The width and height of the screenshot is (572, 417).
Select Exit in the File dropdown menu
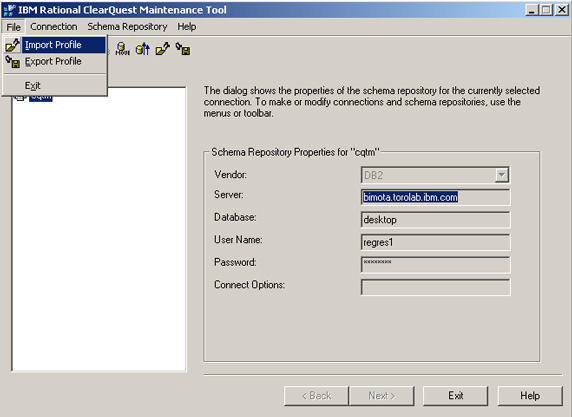[54, 86]
